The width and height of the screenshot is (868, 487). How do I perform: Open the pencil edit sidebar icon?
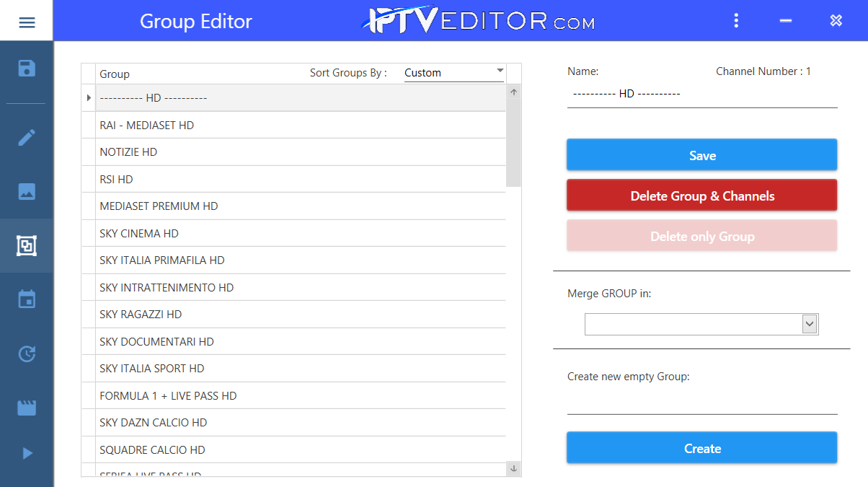27,138
